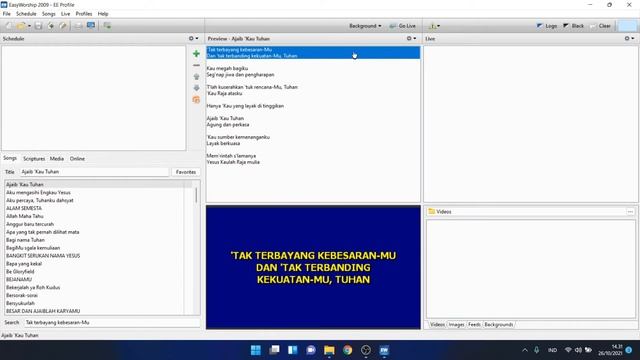
Task: Click the Open Schedule folder icon
Action: [21, 26]
